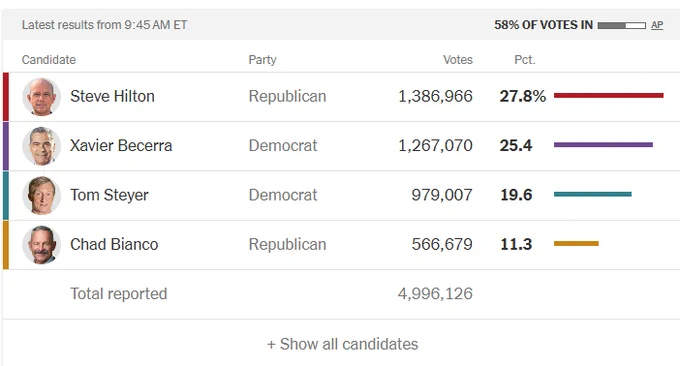
Task: Select the Votes column header
Action: pyautogui.click(x=458, y=60)
